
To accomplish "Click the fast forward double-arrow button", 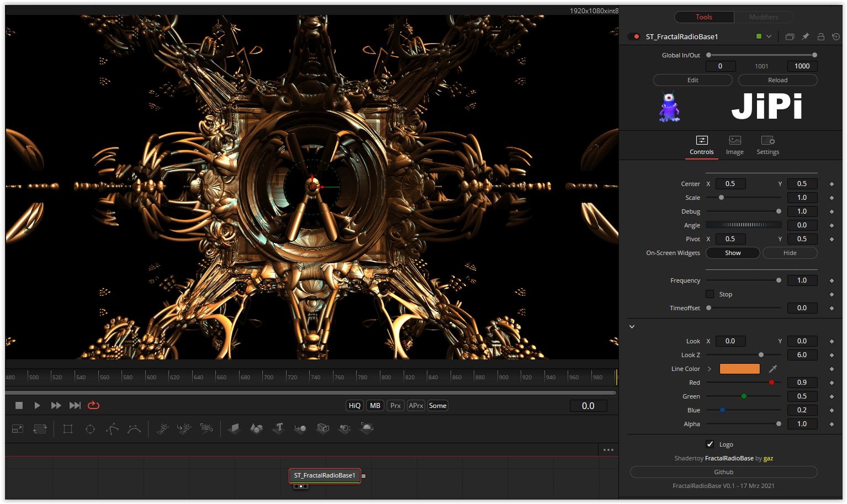I will (x=56, y=405).
